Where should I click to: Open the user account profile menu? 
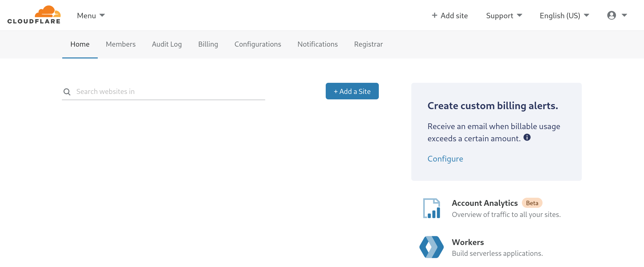617,15
